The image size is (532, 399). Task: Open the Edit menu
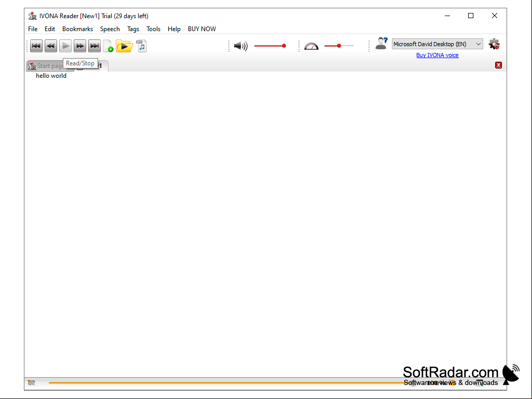pos(50,29)
